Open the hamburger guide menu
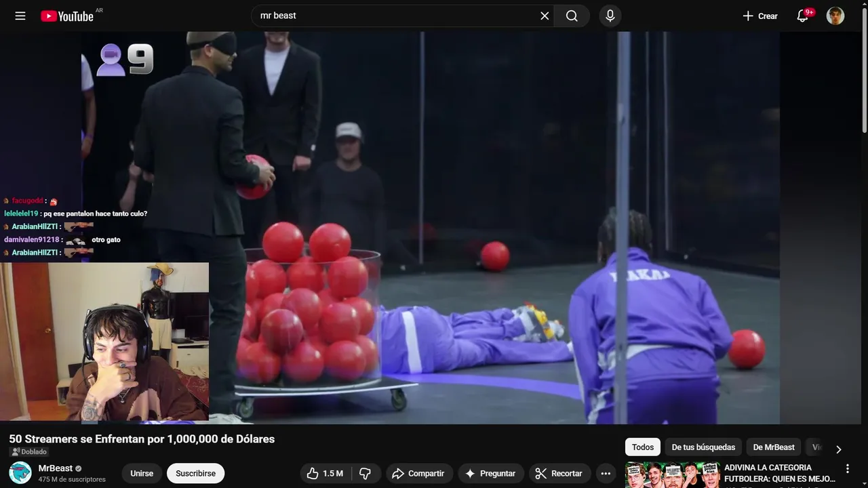The image size is (868, 488). (20, 16)
